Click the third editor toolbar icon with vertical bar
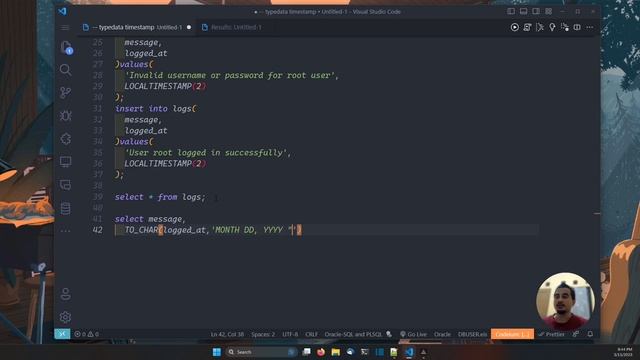This screenshot has height=360, width=640. point(540,27)
